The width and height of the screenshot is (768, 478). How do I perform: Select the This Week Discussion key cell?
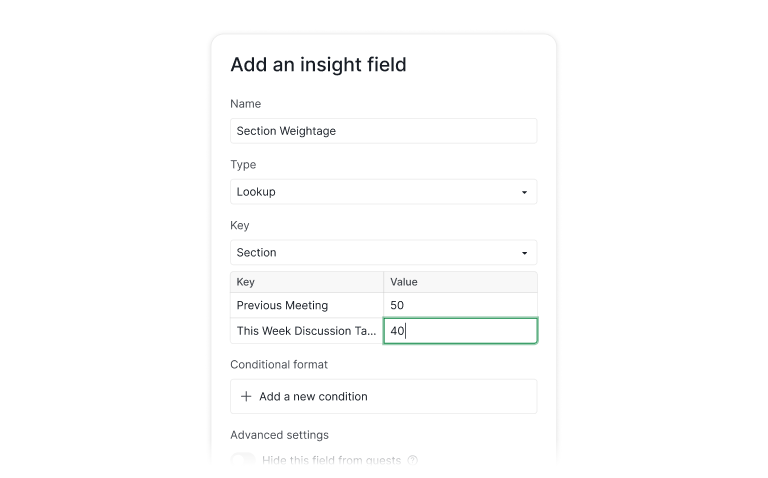coord(307,331)
